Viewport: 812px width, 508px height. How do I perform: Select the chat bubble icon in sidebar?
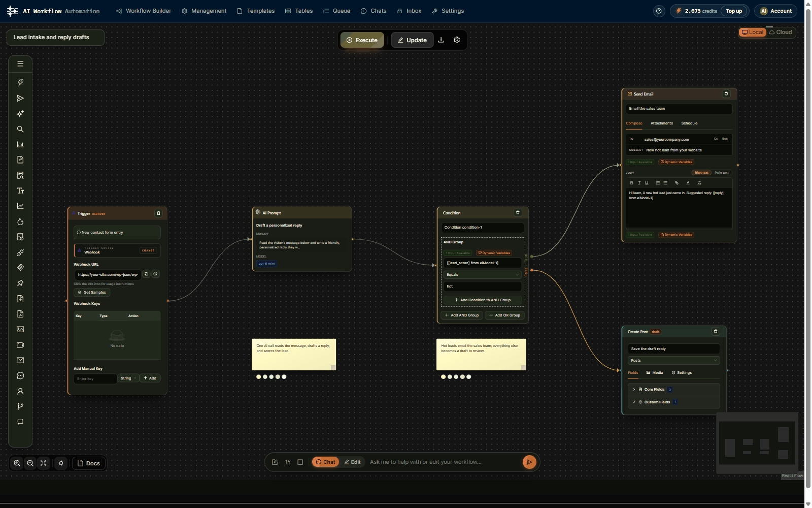(20, 376)
